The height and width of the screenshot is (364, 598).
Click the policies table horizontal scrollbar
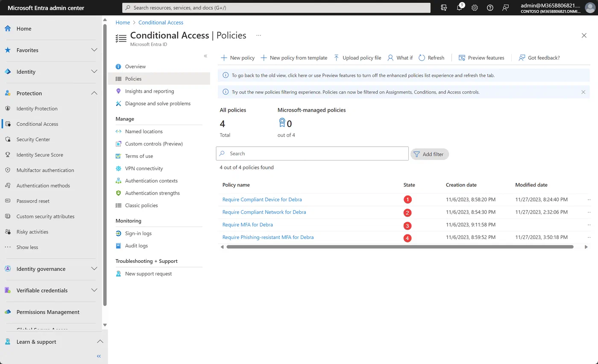point(400,247)
